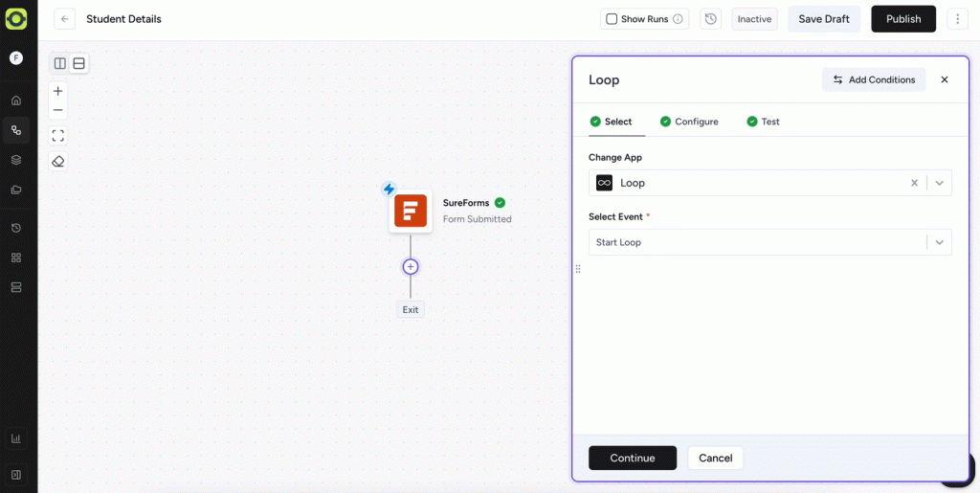This screenshot has width=980, height=493.
Task: Click the Continue button
Action: (632, 458)
